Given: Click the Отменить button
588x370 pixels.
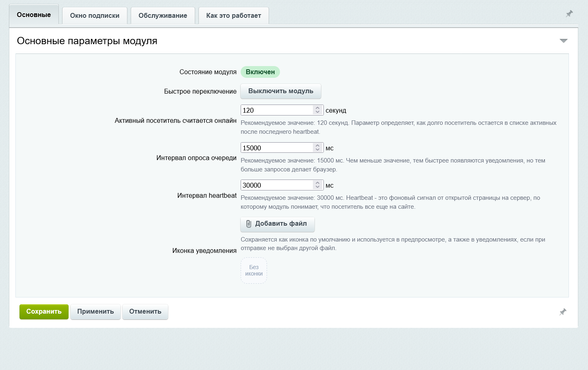Looking at the screenshot, I should coord(145,312).
